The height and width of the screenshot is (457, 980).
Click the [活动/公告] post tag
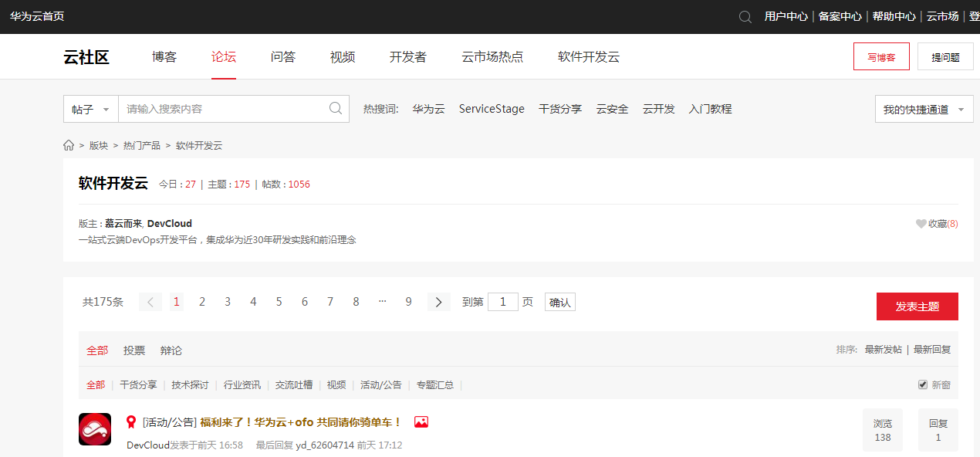click(x=170, y=422)
